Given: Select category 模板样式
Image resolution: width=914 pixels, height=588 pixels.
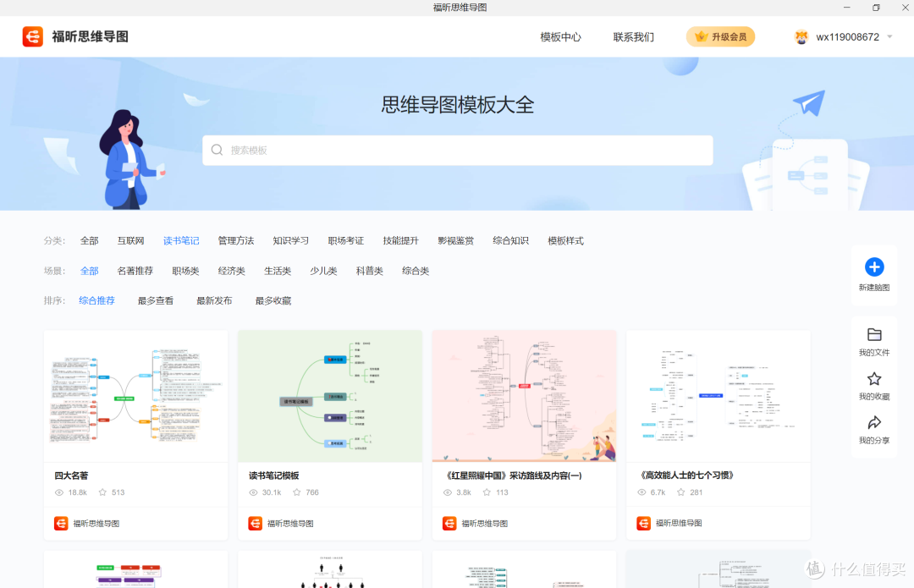Looking at the screenshot, I should [565, 240].
